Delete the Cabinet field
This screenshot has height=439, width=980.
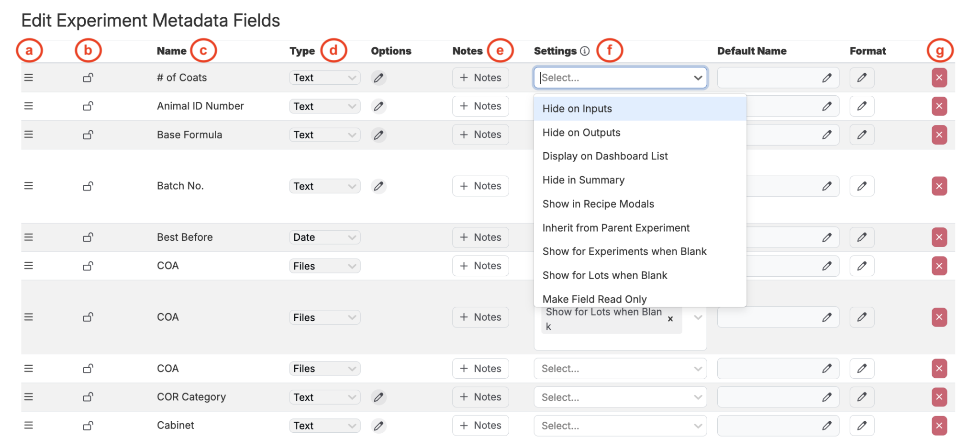(939, 426)
